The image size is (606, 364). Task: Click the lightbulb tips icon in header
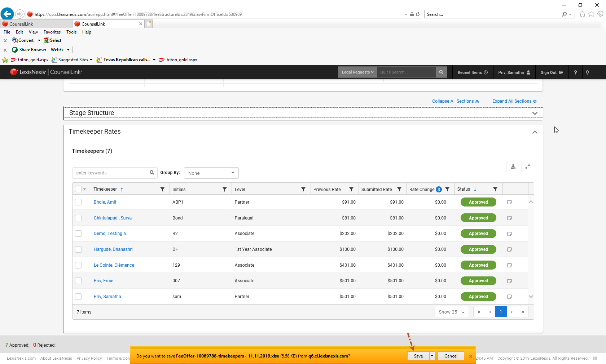point(587,72)
